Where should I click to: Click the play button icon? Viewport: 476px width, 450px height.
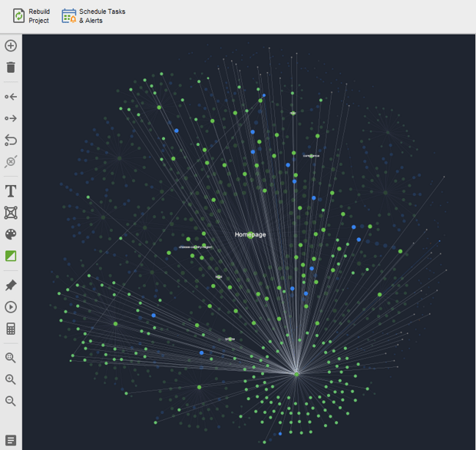(x=11, y=307)
